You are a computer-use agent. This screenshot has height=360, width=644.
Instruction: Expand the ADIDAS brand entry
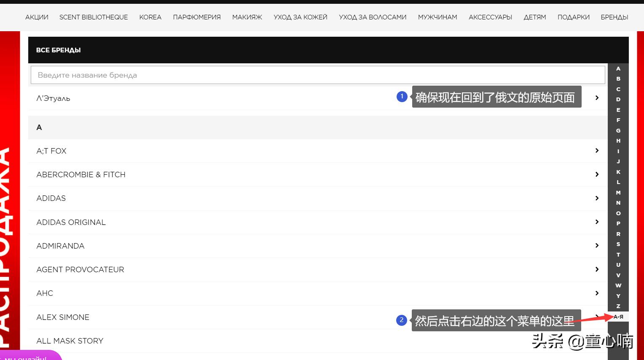tap(597, 198)
